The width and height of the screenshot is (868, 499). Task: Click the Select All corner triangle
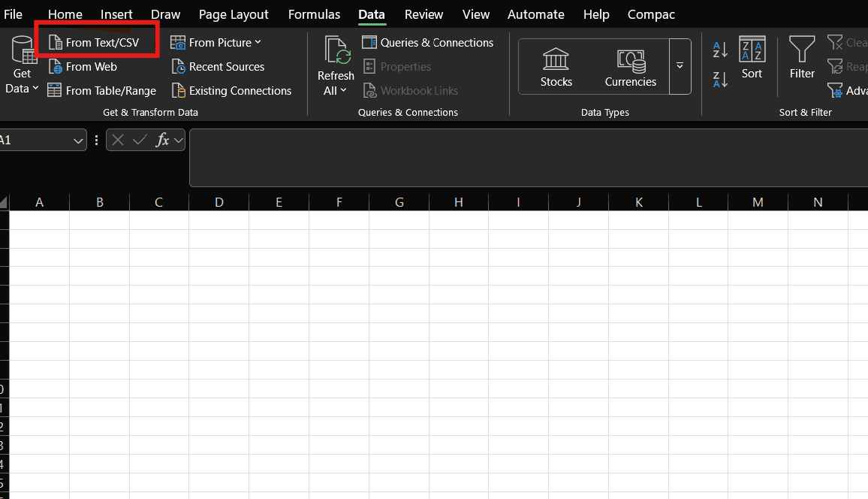[4, 202]
